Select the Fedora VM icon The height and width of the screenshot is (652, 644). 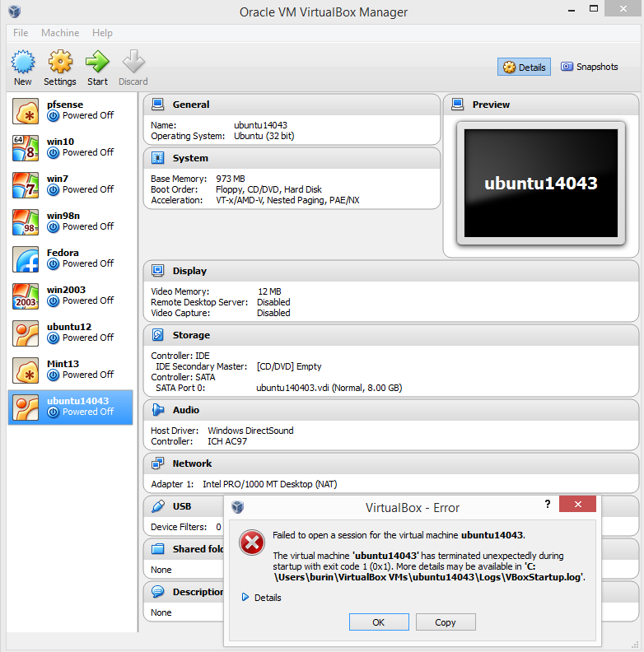click(26, 259)
